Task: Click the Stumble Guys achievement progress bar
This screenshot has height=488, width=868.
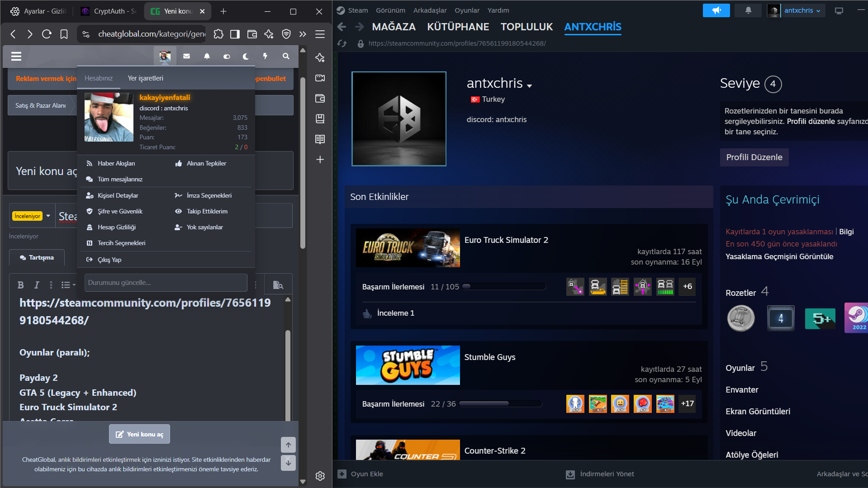Action: pos(501,403)
